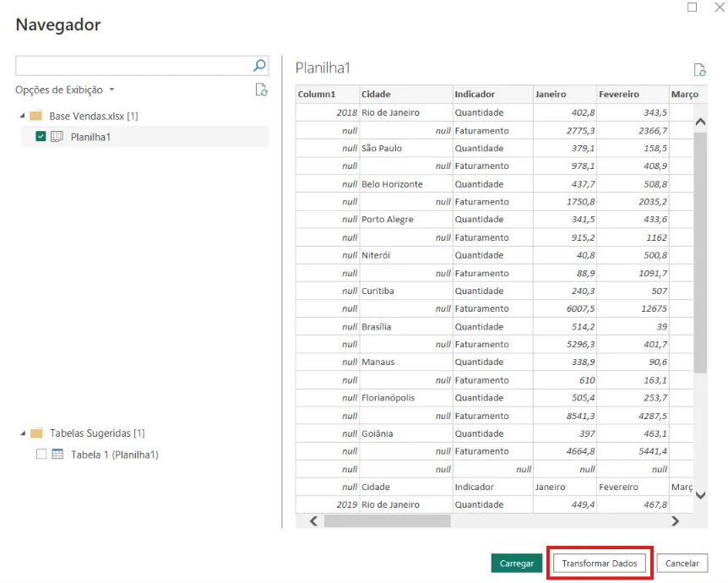
Task: Click the search magnifier icon
Action: coord(259,66)
